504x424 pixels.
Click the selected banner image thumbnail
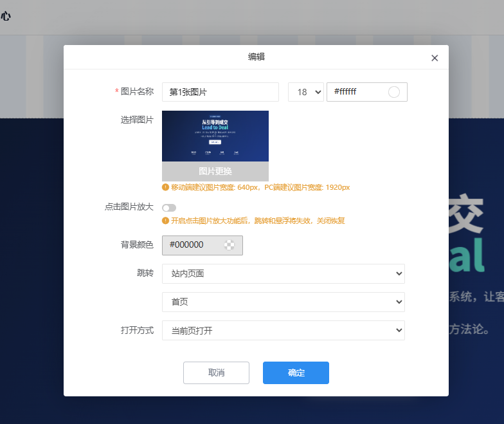215,136
